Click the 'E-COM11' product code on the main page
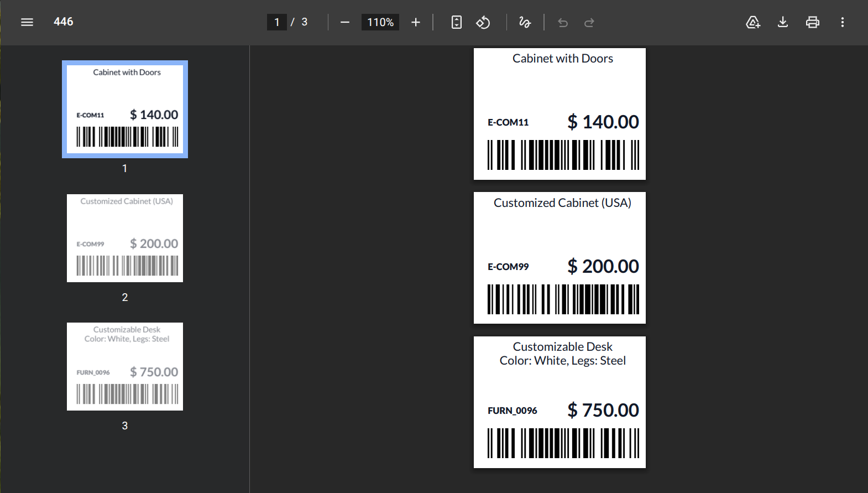Image resolution: width=868 pixels, height=493 pixels. [508, 122]
